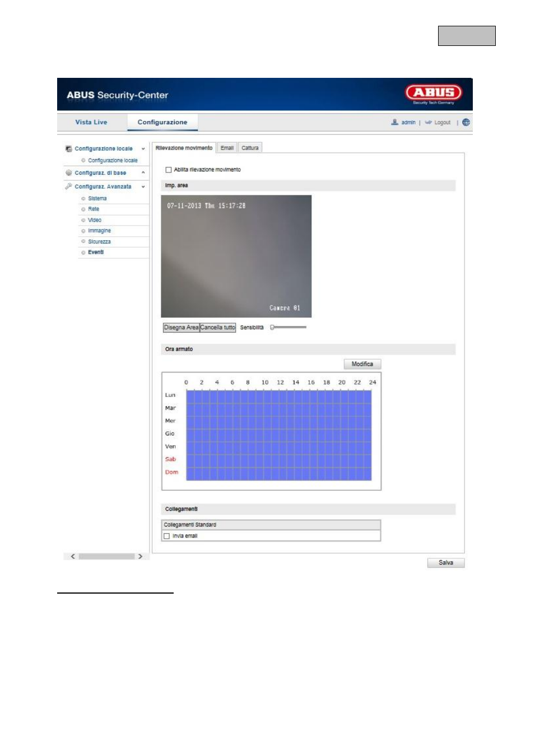Screen dimensions: 535x756
Task: Click the ABUS logo
Action: [x=434, y=93]
